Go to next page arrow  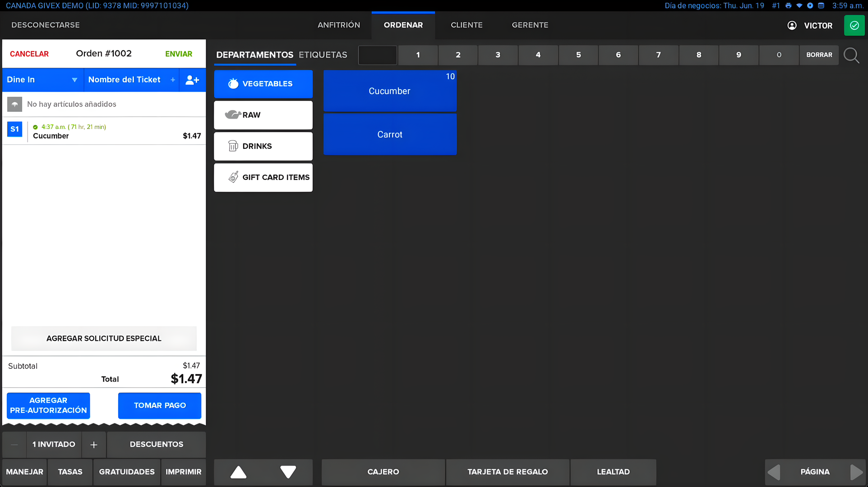tap(856, 472)
